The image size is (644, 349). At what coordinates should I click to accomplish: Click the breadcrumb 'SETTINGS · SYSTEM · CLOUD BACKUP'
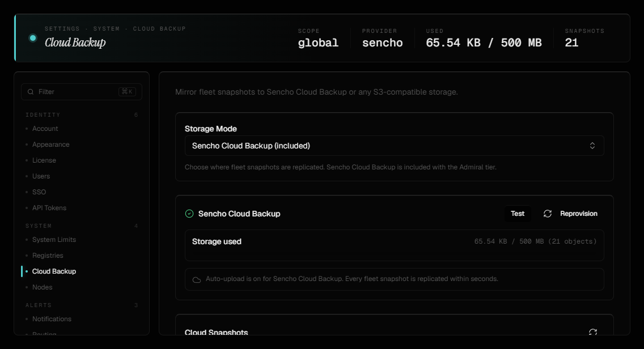(116, 29)
